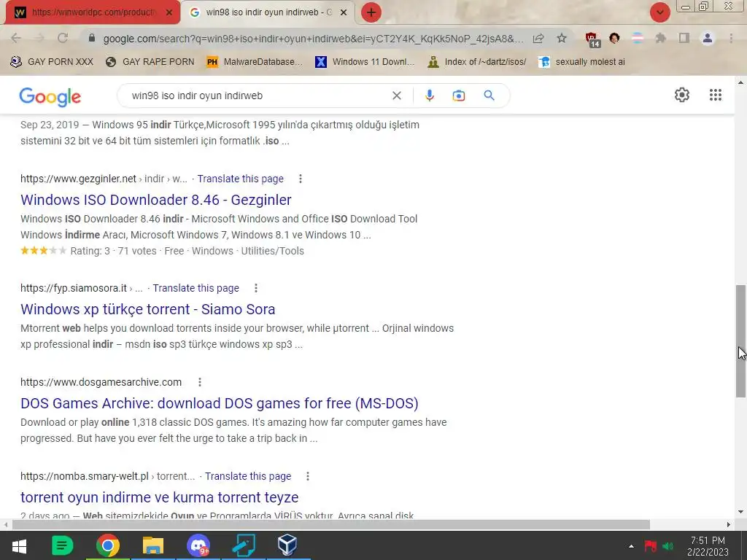Open the green notes app in taskbar
The image size is (747, 560).
coord(63,545)
